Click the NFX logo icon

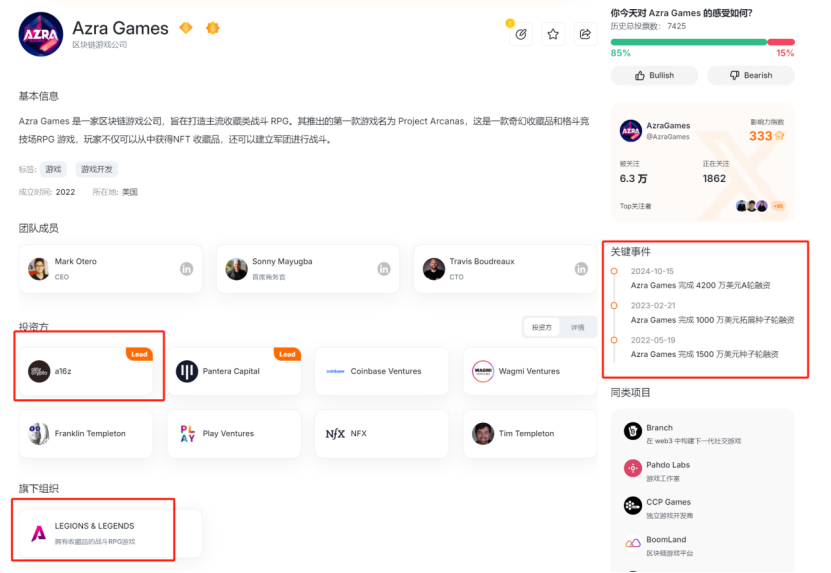tap(335, 434)
